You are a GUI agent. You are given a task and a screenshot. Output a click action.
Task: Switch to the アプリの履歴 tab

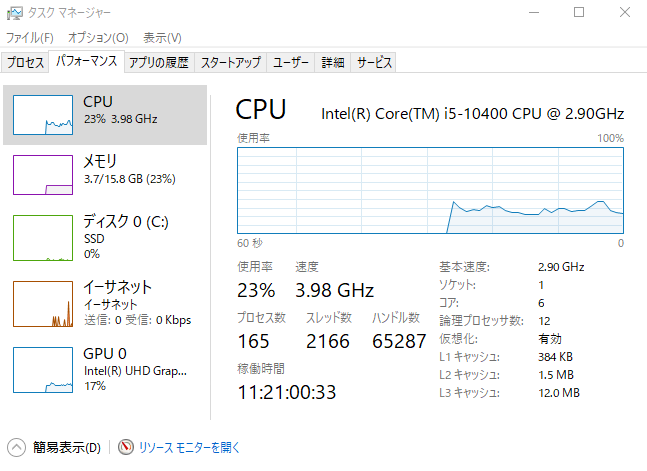pos(158,62)
